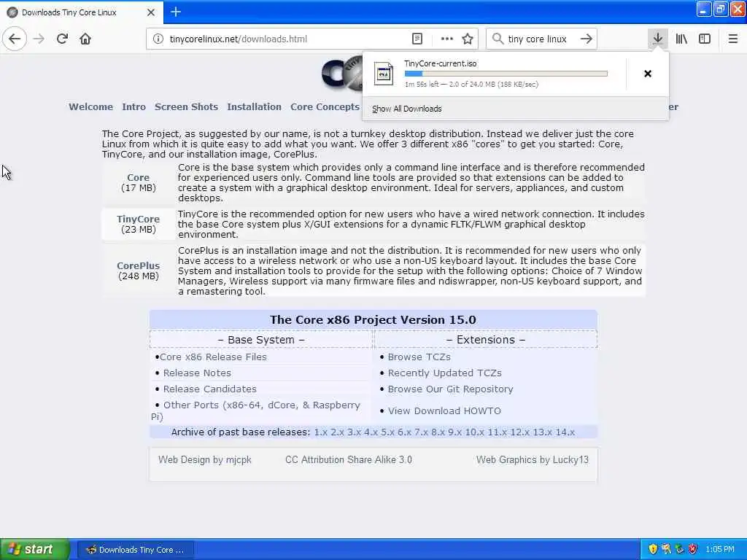Open the Welcome page menu link
This screenshot has width=747, height=560.
click(91, 106)
